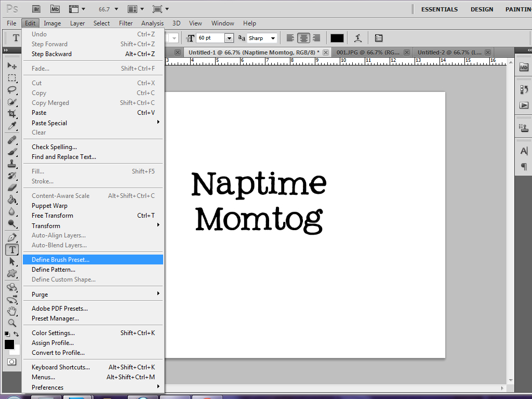The image size is (532, 399).
Task: Select the 3D Object Rotate tool
Action: tap(12, 287)
